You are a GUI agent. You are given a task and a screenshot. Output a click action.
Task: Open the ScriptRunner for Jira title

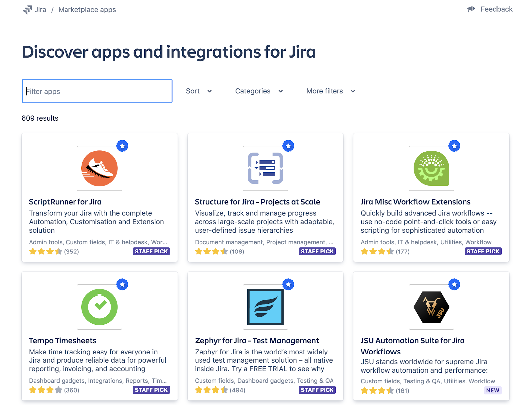tap(65, 202)
